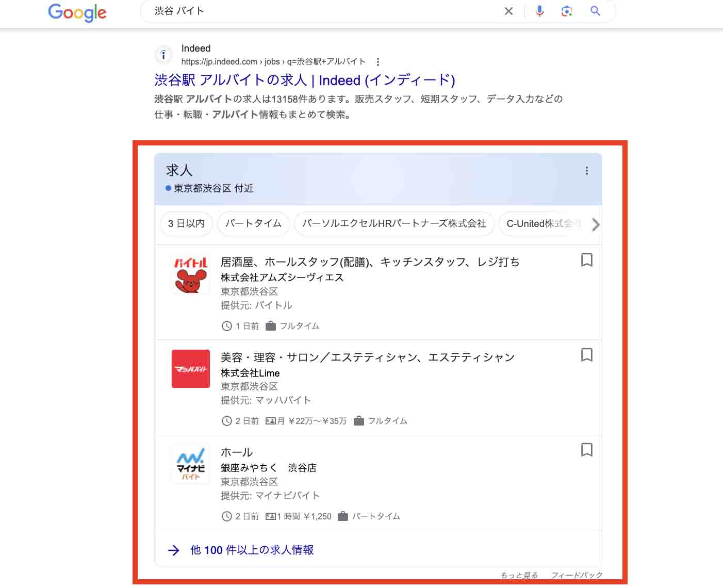
Task: Click the 株式会社アムズシーヴィエス company name
Action: pos(282,277)
